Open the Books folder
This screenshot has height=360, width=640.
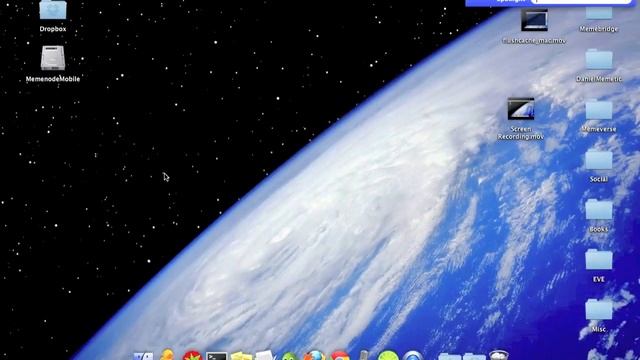click(599, 210)
